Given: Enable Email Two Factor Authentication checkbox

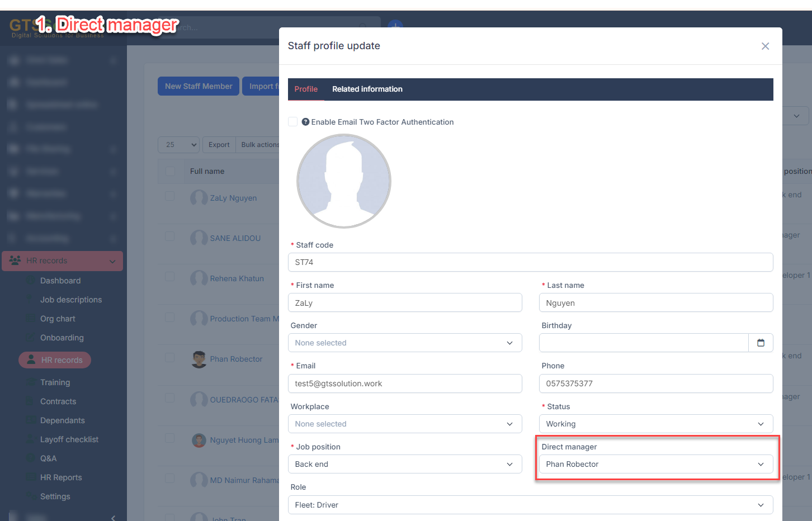Looking at the screenshot, I should tap(292, 122).
